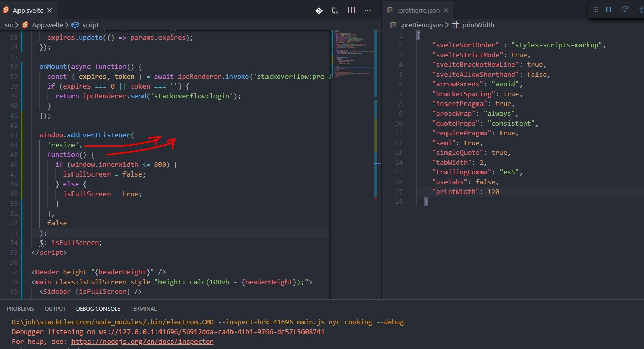Open the printWidth breadcrumb dropdown
Viewport: 644px width, 349px height.
pos(478,24)
